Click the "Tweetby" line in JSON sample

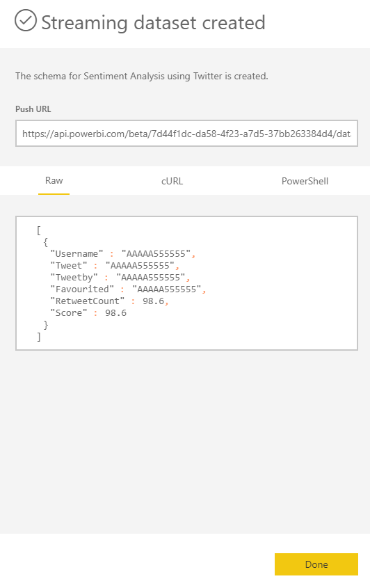pos(120,278)
